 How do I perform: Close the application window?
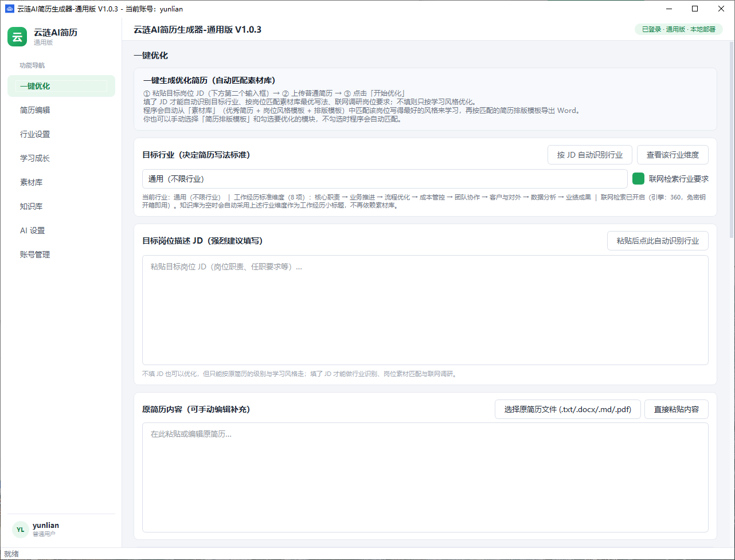click(721, 9)
